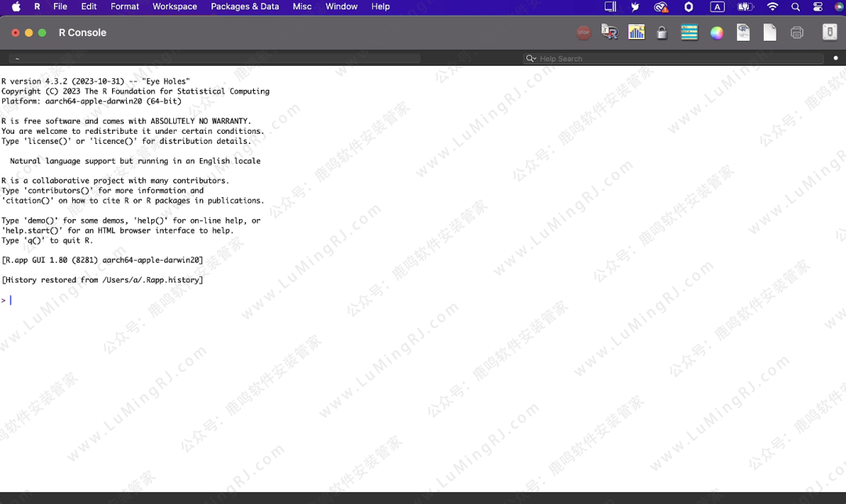
Task: Click the red STOP interrupt icon
Action: point(584,33)
